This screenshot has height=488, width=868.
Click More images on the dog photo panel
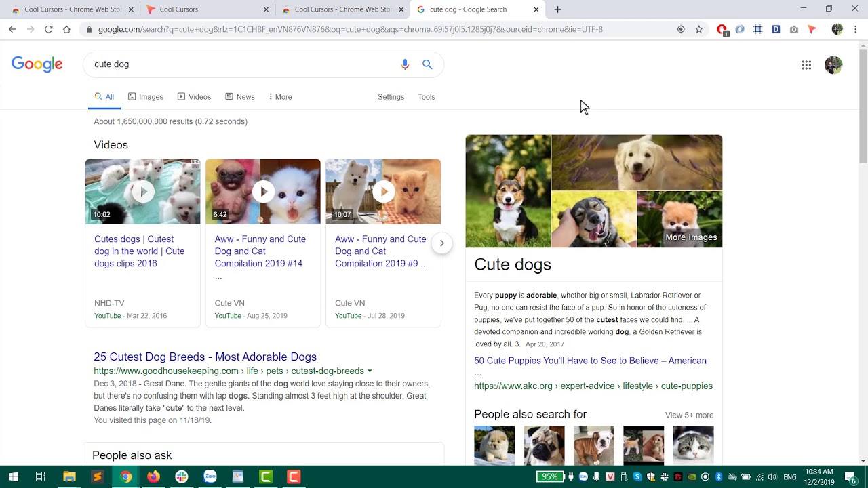coord(691,237)
